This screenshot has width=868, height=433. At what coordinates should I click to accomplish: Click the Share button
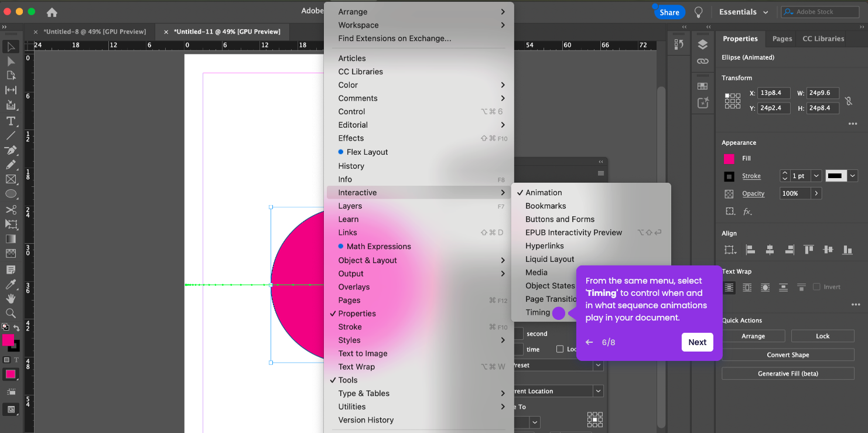click(669, 12)
